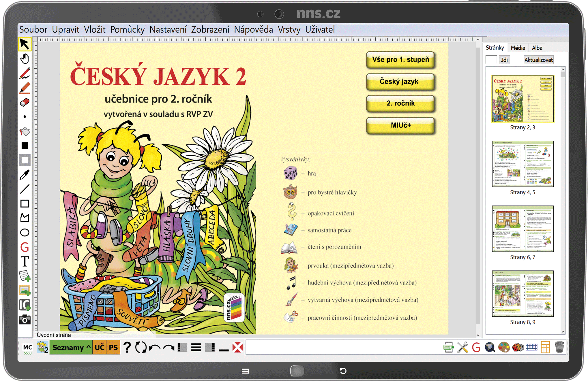The width and height of the screenshot is (588, 381).
Task: Toggle the left panel layout icon
Action: pyautogui.click(x=182, y=347)
